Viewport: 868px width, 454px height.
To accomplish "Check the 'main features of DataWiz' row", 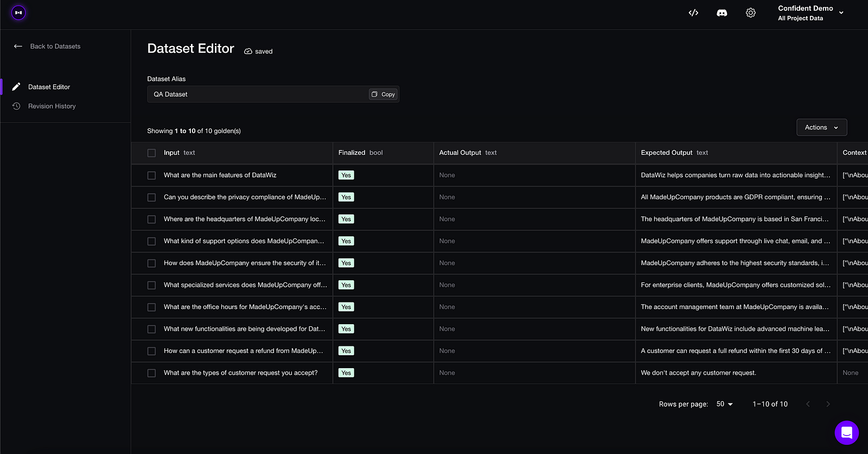I will (x=151, y=175).
